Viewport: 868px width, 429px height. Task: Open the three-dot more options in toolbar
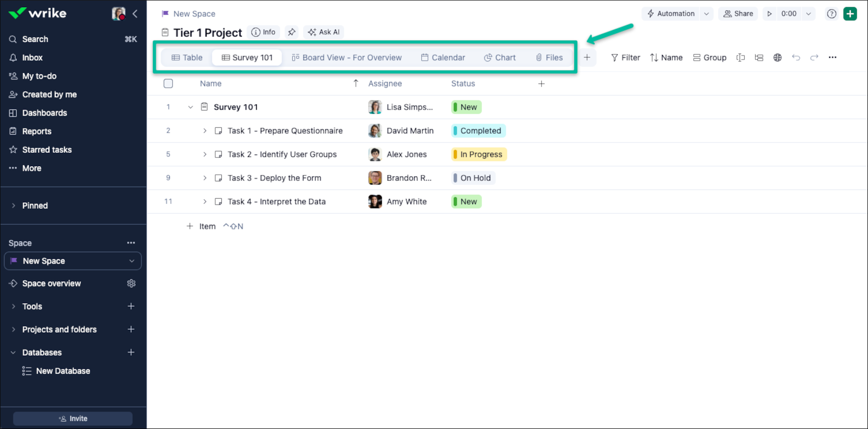(x=832, y=58)
